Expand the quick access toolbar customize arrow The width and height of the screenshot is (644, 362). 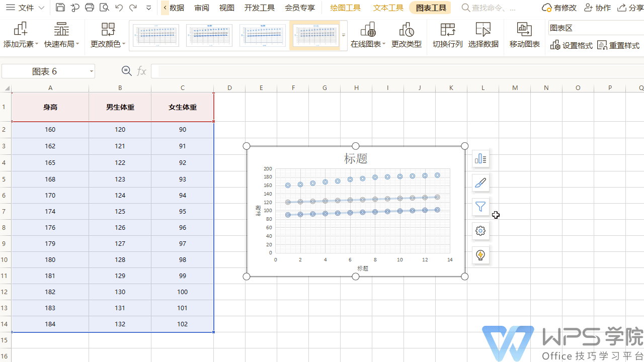[148, 8]
